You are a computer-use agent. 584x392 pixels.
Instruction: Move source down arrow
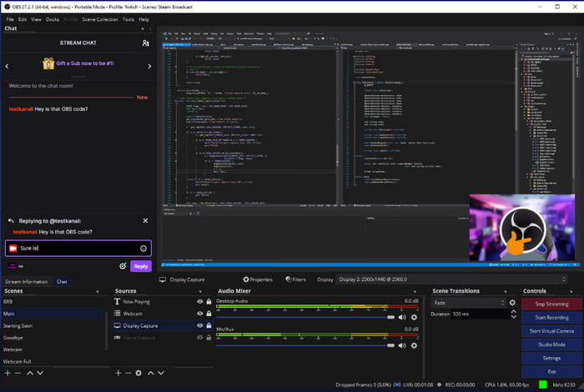pyautogui.click(x=161, y=373)
